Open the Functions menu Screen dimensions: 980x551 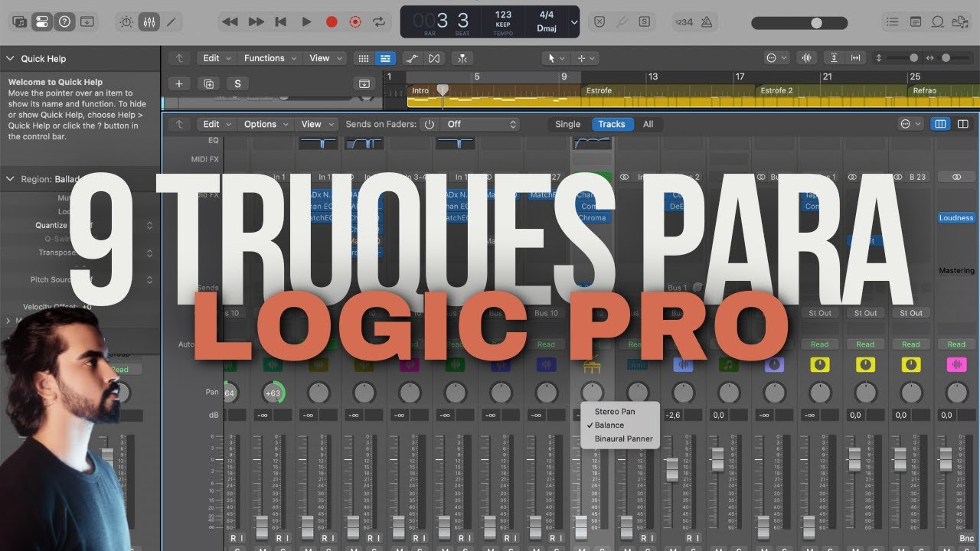269,58
